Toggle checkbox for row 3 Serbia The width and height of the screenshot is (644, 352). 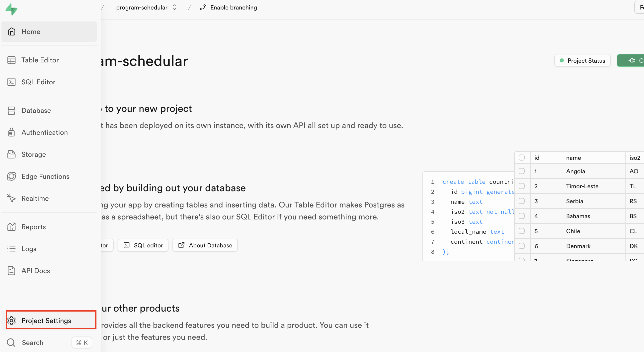522,201
